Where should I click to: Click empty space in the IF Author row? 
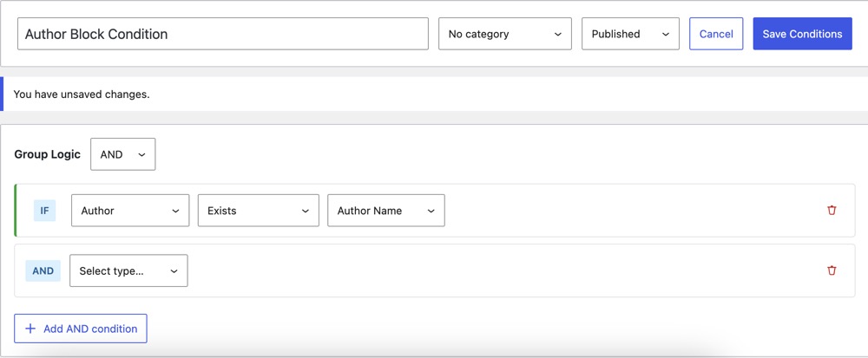pyautogui.click(x=625, y=211)
